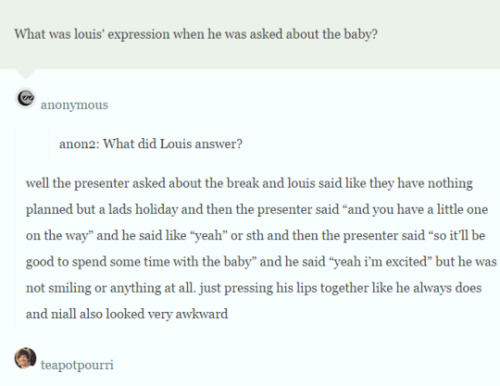Select the question about louis' expression
500x386 pixels.
coord(196,34)
